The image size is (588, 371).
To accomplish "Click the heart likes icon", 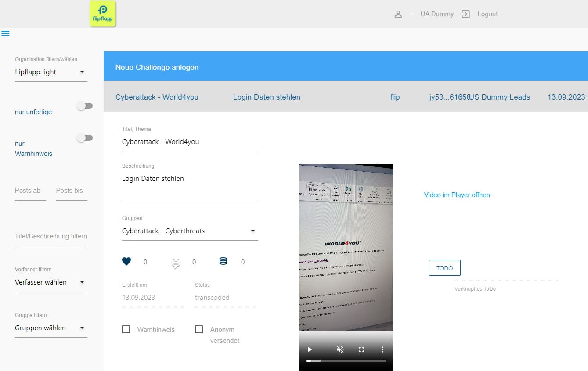I will tap(126, 262).
